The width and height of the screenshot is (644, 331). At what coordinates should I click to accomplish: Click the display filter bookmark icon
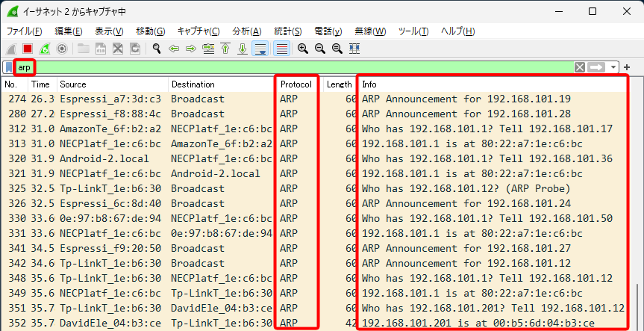click(9, 67)
